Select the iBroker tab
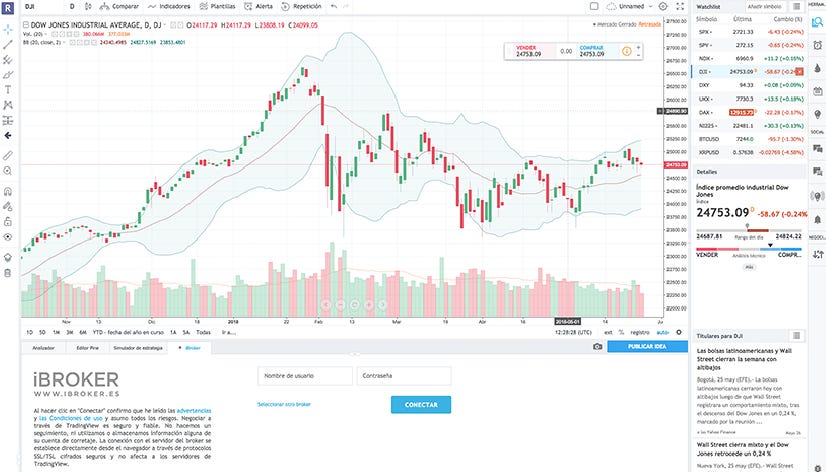 tap(190, 348)
